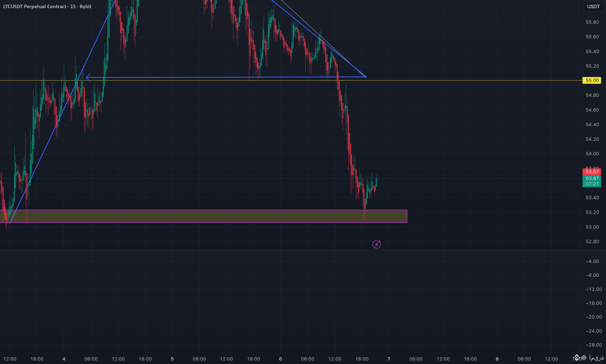
Task: Click day 7 on the time axis
Action: 389,359
